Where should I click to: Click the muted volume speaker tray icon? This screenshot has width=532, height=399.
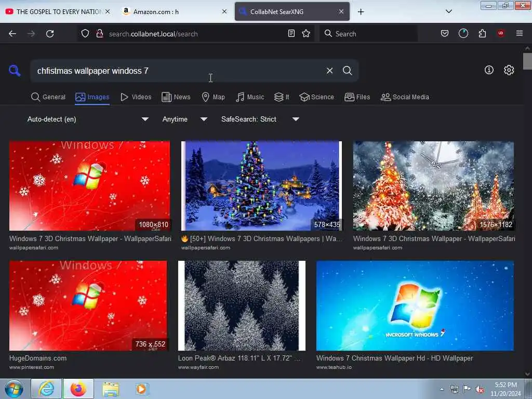(480, 390)
